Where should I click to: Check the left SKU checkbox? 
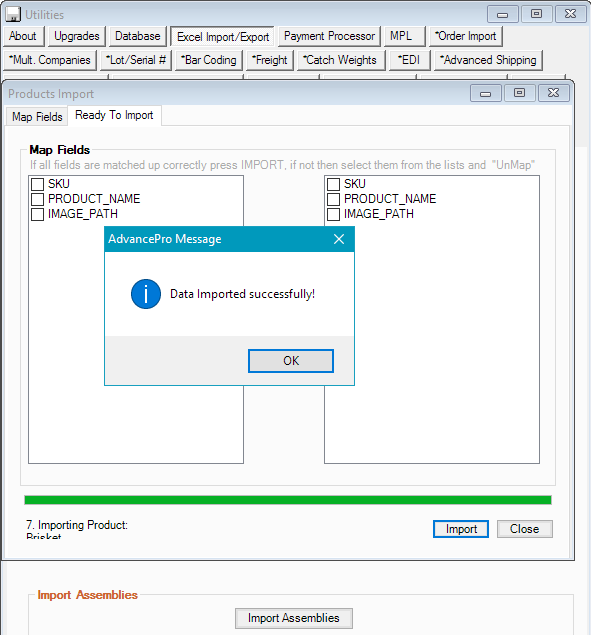37,184
